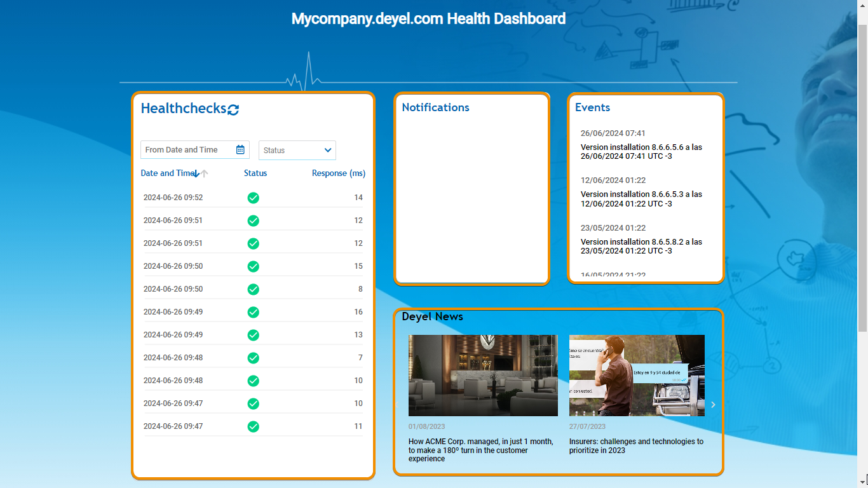Viewport: 868px width, 488px height.
Task: Refresh the Healthchecks list
Action: [233, 109]
